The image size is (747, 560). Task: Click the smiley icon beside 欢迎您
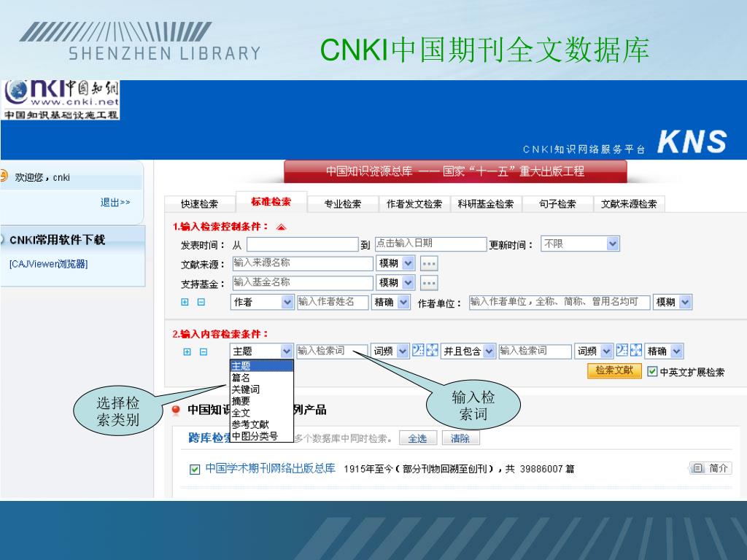(4, 176)
